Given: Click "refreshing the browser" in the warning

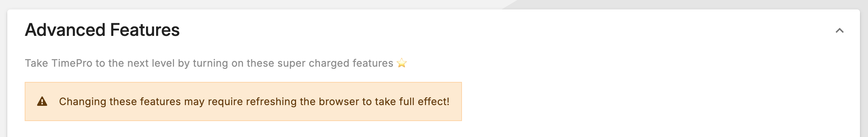Looking at the screenshot, I should pyautogui.click(x=303, y=101).
